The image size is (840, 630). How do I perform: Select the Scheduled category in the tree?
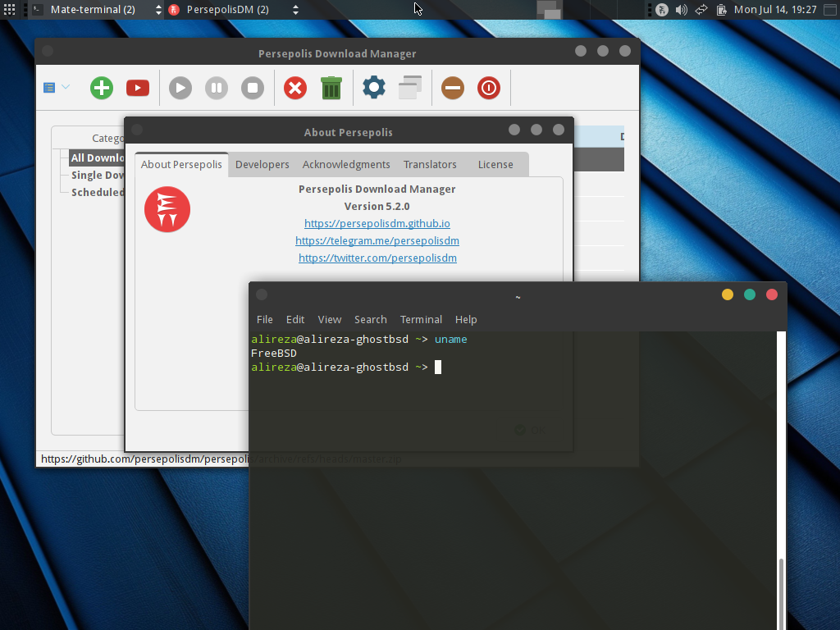[98, 192]
